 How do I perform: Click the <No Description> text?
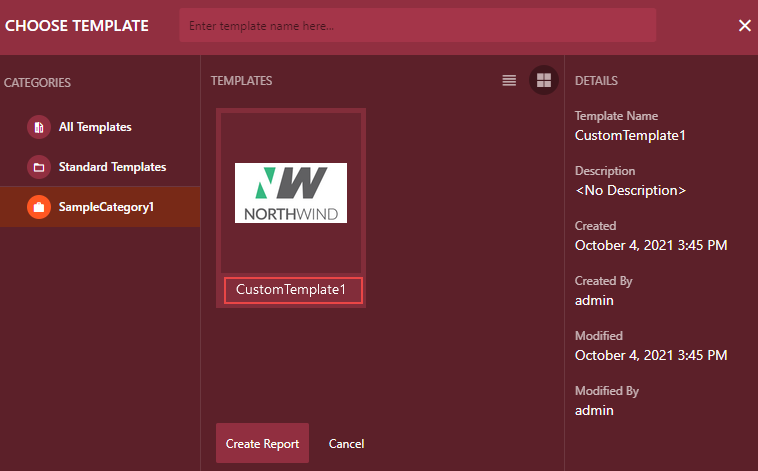tap(630, 191)
